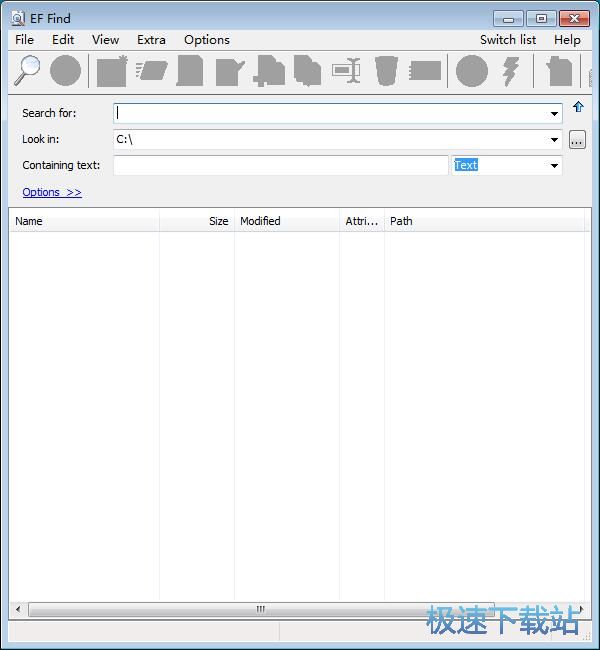Maximize the EF Find window
The width and height of the screenshot is (600, 650).
tap(541, 19)
